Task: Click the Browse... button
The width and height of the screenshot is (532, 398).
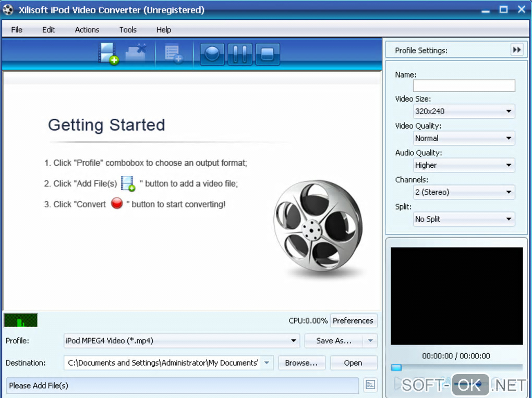Action: pos(301,363)
